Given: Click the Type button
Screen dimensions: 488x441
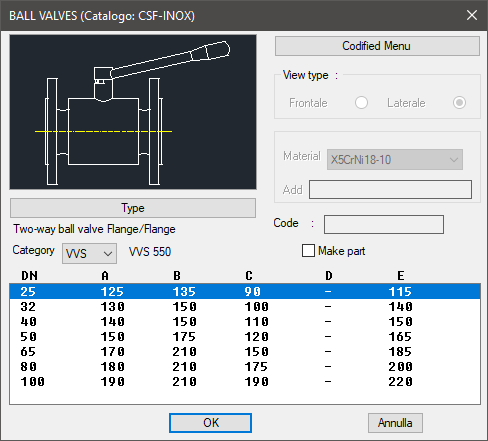Looking at the screenshot, I should pyautogui.click(x=133, y=208).
